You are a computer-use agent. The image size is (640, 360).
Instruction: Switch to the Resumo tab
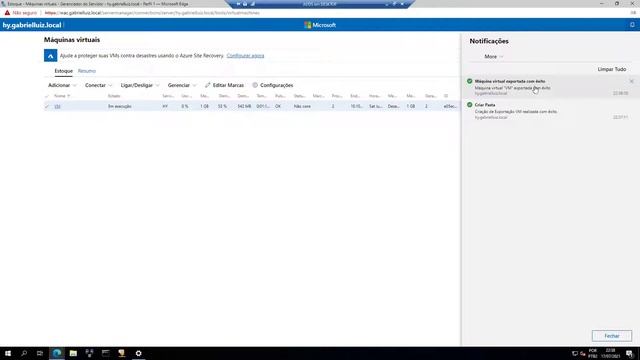click(x=87, y=71)
